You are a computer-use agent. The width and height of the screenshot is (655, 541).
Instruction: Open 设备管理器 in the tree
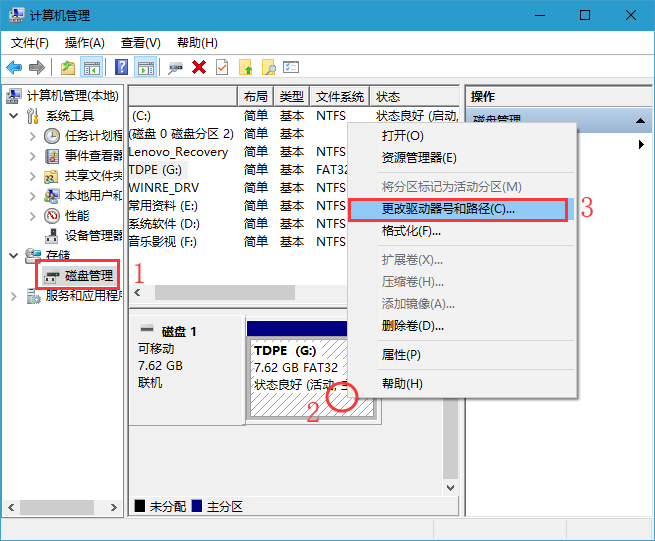tap(93, 235)
